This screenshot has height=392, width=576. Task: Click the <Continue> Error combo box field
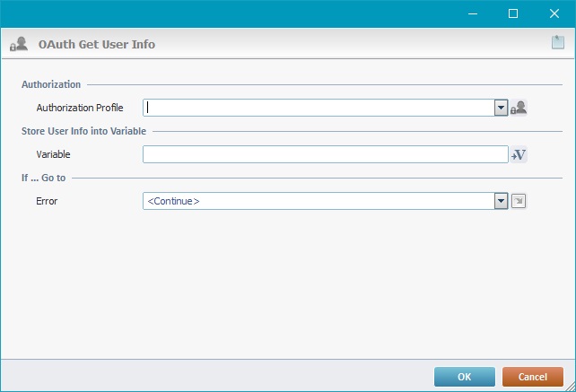tap(319, 201)
